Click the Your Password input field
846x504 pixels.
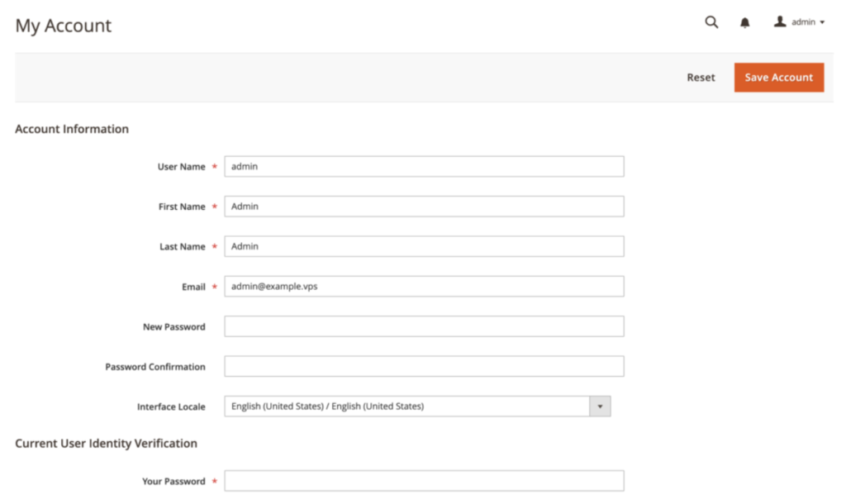click(x=424, y=480)
